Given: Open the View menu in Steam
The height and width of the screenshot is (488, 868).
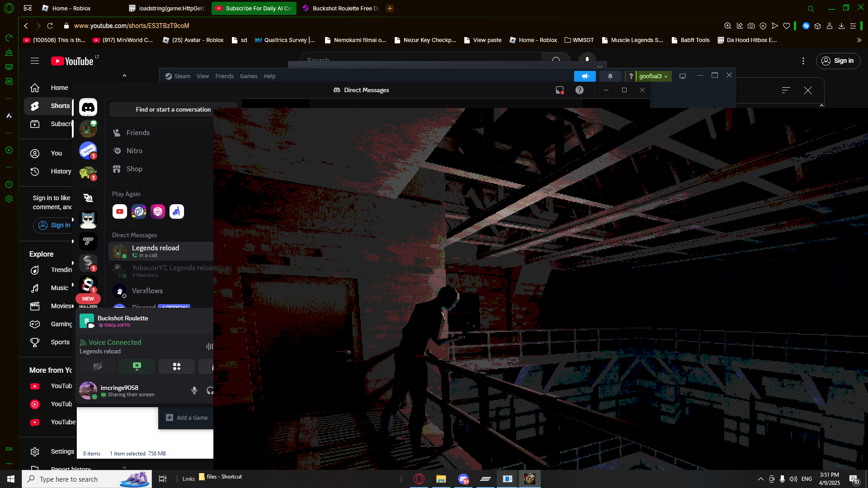Looking at the screenshot, I should [203, 76].
